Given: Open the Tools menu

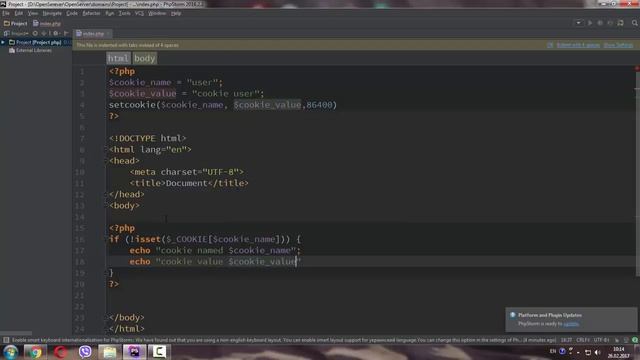Looking at the screenshot, I should (124, 13).
